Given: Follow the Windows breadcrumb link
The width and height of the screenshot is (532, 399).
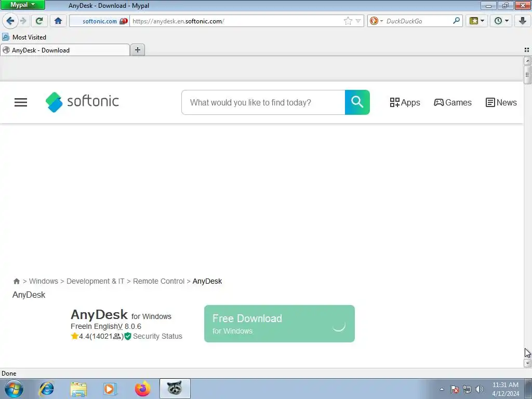Looking at the screenshot, I should click(44, 281).
